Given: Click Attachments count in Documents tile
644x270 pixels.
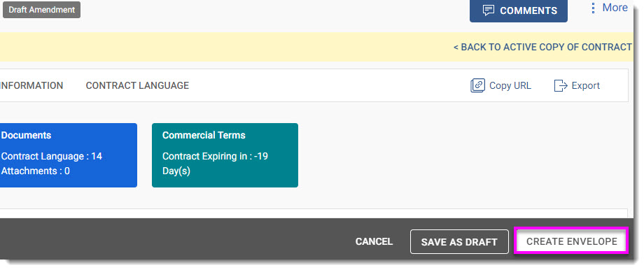Looking at the screenshot, I should pyautogui.click(x=35, y=171).
